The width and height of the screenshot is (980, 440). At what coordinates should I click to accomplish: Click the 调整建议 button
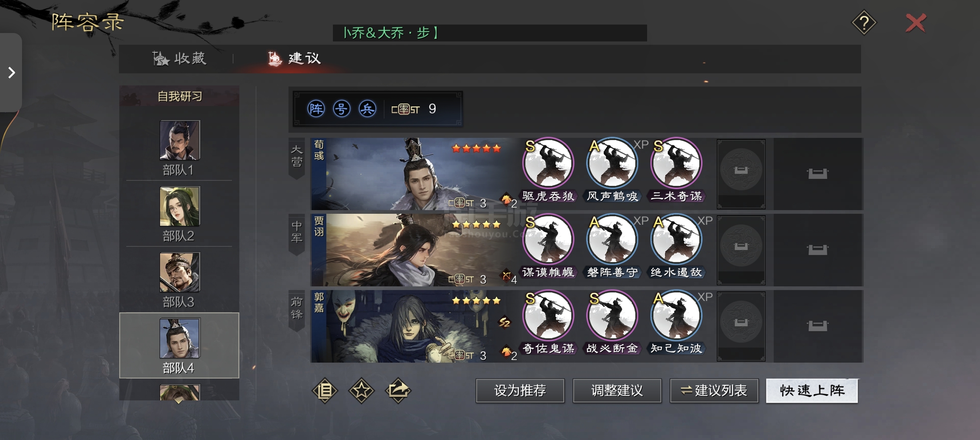(617, 390)
